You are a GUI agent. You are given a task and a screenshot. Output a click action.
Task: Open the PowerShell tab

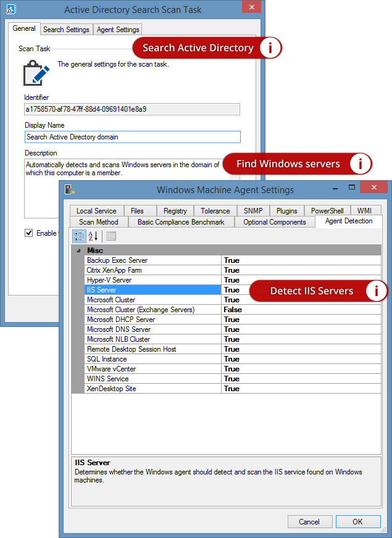(327, 210)
